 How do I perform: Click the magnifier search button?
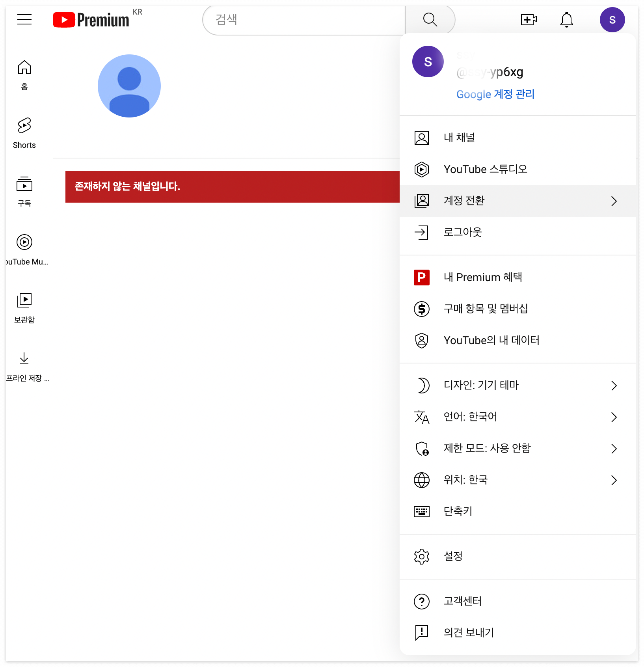[x=430, y=20]
